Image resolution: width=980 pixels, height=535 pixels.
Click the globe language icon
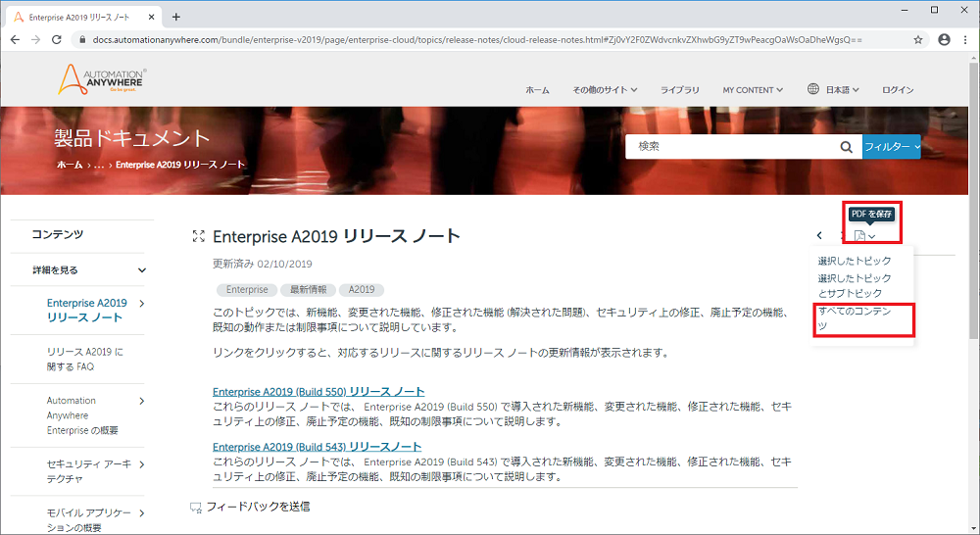[x=813, y=89]
